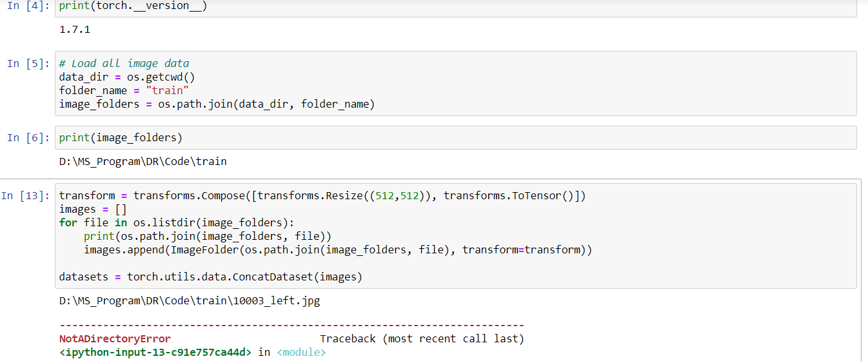The image size is (868, 361).
Task: Place cursor on images = [] line
Action: [x=93, y=209]
